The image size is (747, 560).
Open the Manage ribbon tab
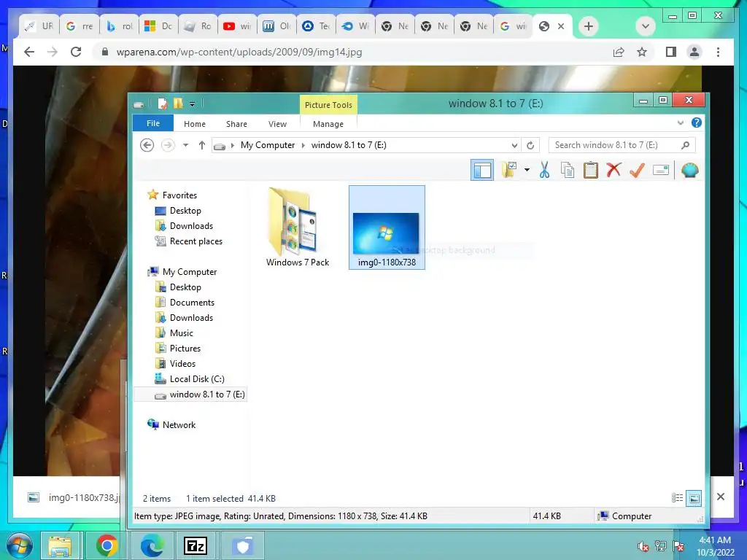[x=328, y=124]
